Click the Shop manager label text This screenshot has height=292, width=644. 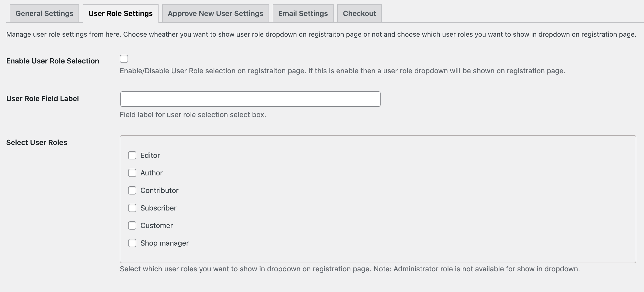coord(164,243)
